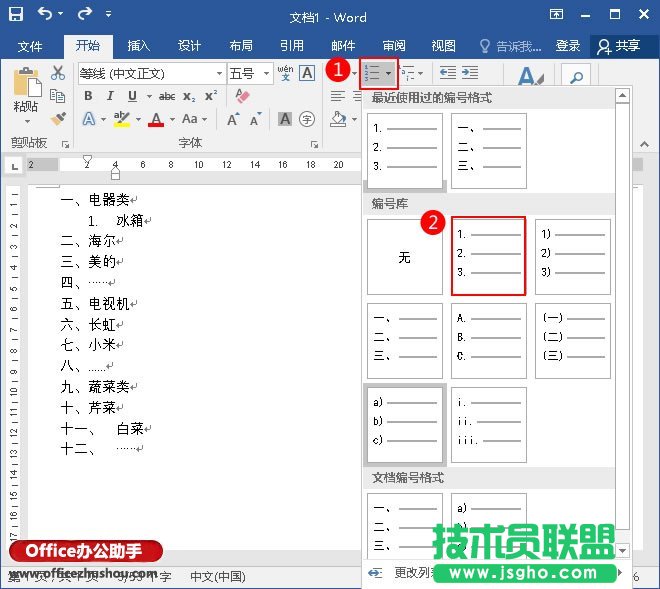Clear all formatting with the eraser icon
Viewport: 660px width, 589px height.
coord(242,96)
